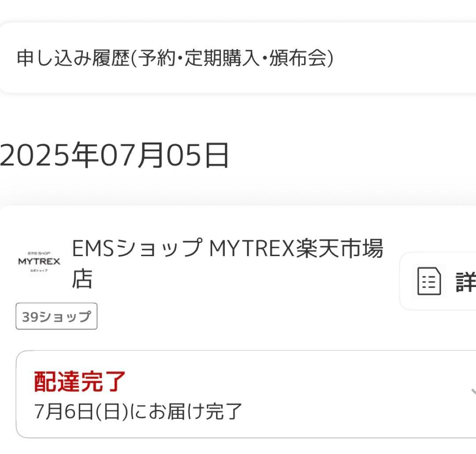Select the 39ショップ eligibility badge
476x454 pixels.
[56, 316]
